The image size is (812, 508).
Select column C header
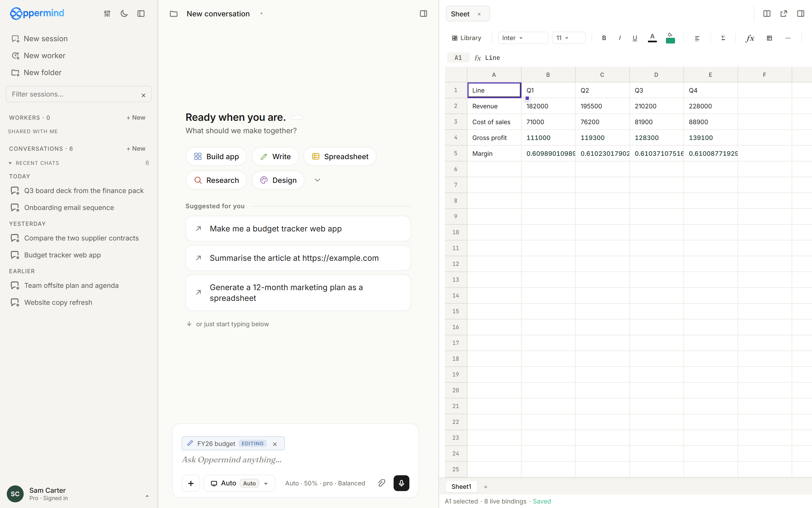[x=602, y=75]
